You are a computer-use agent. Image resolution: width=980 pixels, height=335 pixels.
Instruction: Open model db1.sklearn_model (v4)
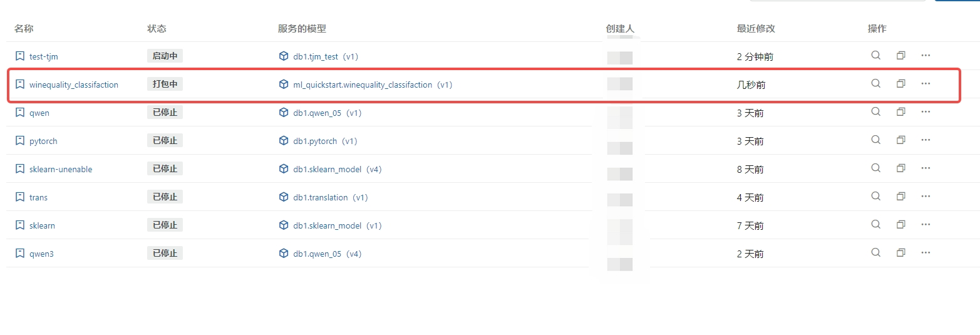pos(338,169)
